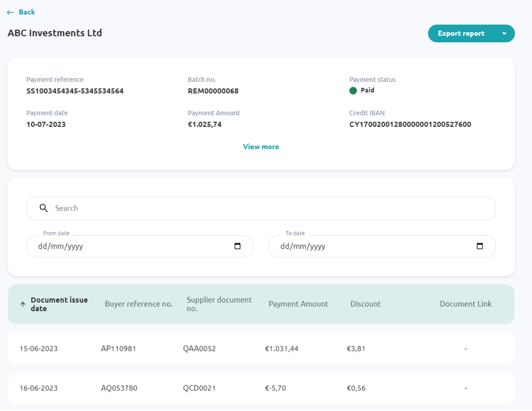Click the €1.031,44 amount cell
Image resolution: width=532 pixels, height=411 pixels.
(282, 349)
